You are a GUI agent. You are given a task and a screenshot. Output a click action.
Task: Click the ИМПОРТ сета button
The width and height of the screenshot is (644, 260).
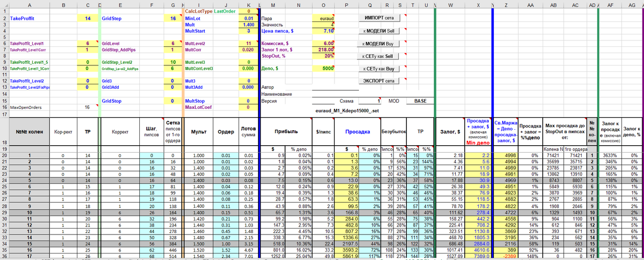[379, 18]
